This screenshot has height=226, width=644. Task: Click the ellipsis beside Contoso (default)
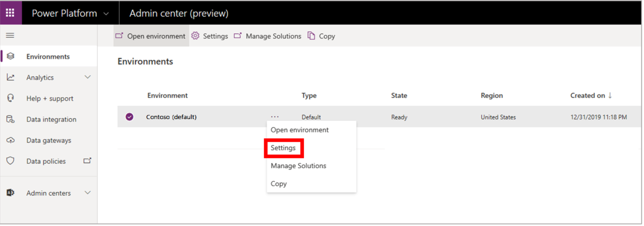coord(275,117)
